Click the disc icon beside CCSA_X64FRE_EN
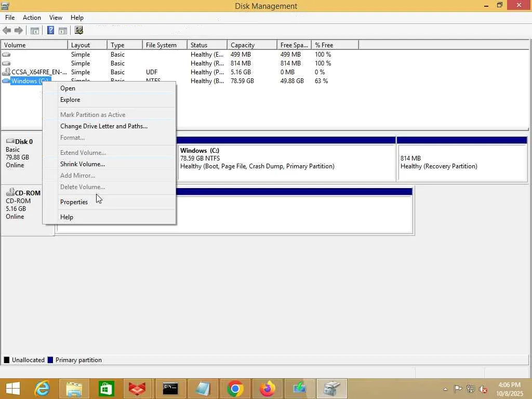 [6, 72]
